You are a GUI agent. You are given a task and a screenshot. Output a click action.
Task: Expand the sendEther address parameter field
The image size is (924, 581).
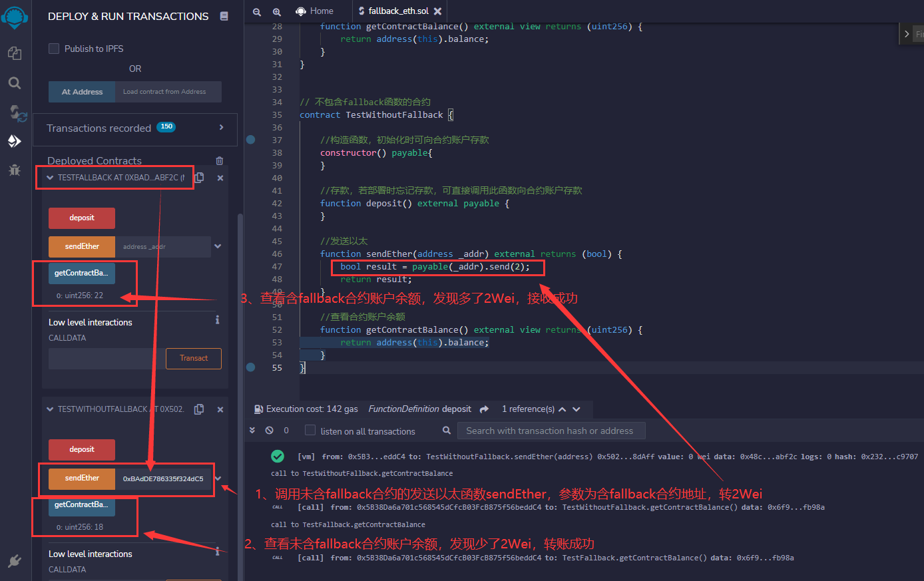point(218,246)
